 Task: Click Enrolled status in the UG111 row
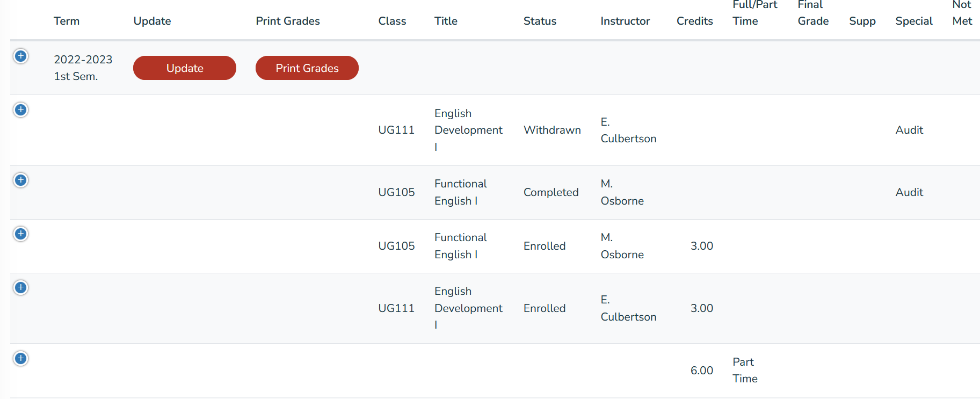(545, 308)
